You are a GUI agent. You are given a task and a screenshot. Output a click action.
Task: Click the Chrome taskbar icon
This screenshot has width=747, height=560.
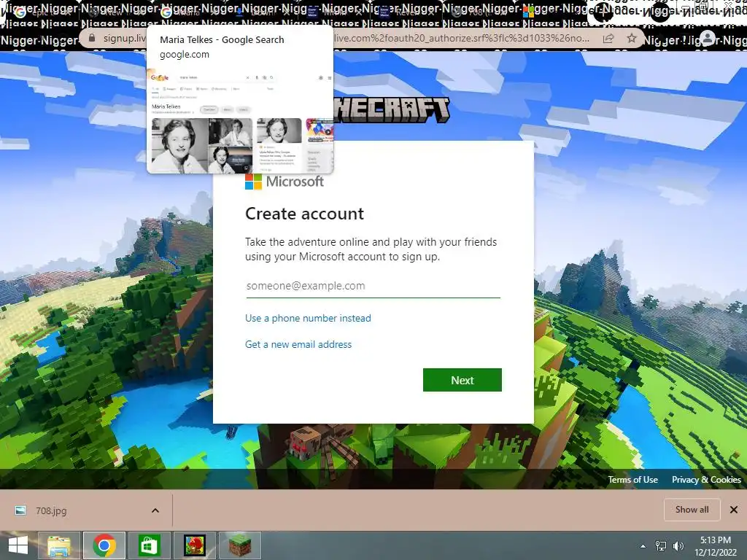pyautogui.click(x=104, y=545)
